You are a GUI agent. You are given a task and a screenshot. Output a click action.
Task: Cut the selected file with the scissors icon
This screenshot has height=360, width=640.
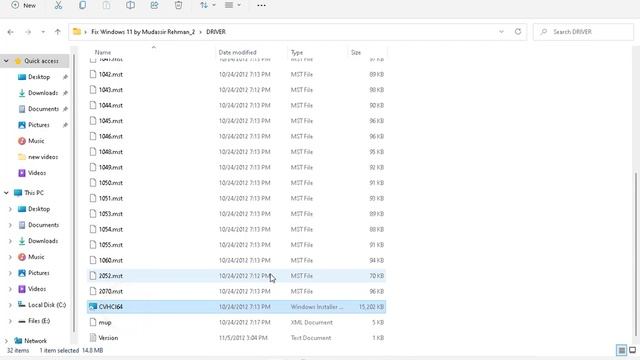click(x=58, y=5)
